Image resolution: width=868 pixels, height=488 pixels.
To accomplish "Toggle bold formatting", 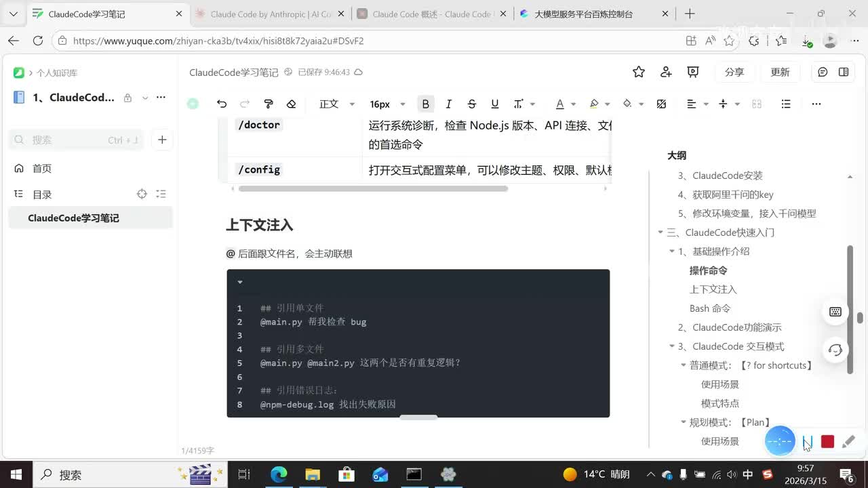I will pyautogui.click(x=425, y=104).
